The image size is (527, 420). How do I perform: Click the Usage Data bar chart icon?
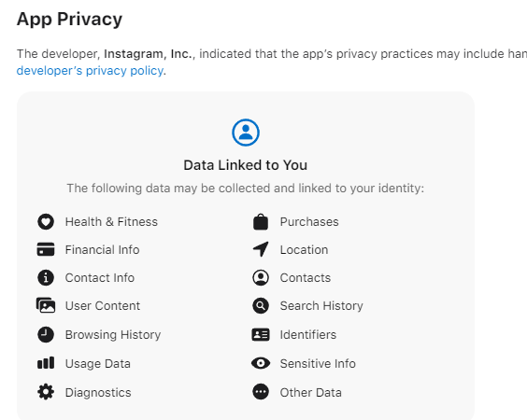pyautogui.click(x=46, y=363)
